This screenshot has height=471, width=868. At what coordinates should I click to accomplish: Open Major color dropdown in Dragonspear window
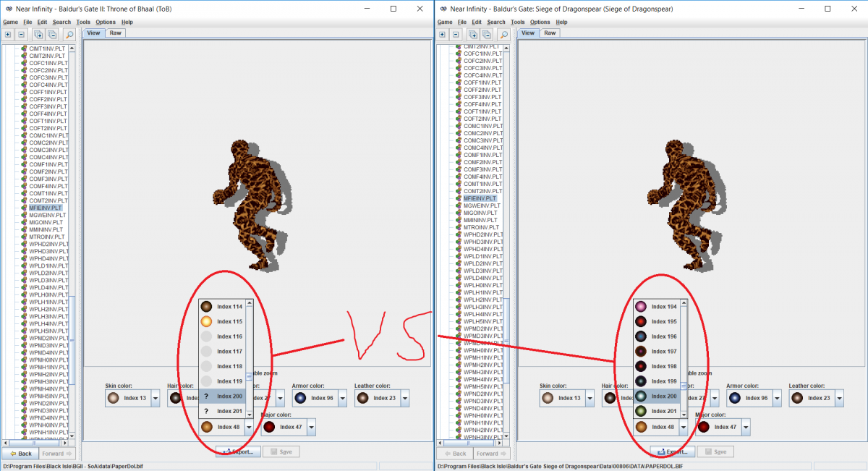[745, 427]
